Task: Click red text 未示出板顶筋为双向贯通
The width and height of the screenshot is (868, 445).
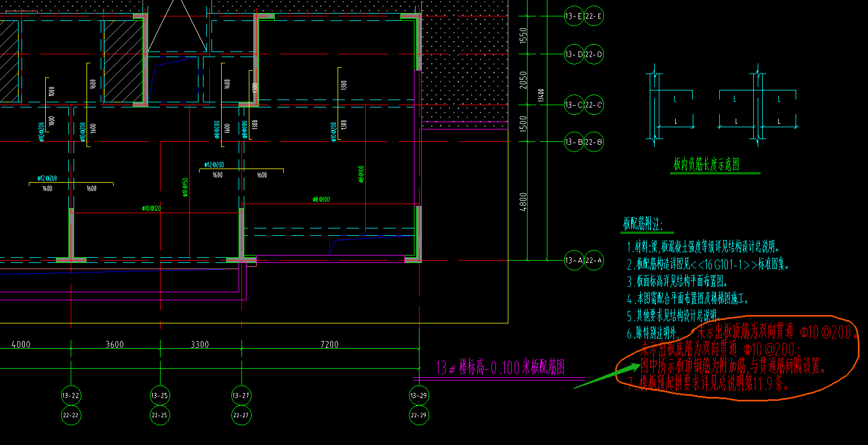Action: (x=777, y=332)
